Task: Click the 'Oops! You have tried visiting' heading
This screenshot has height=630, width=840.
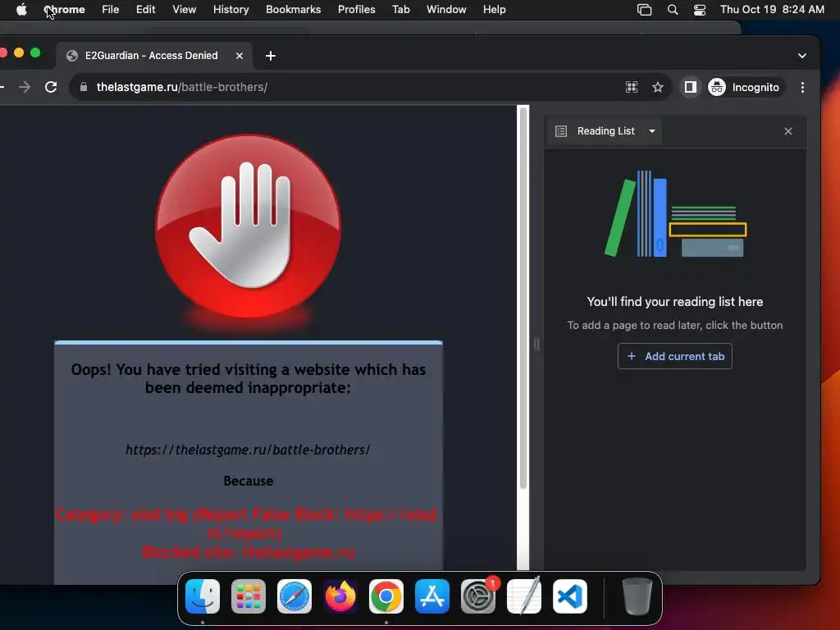Action: click(x=248, y=378)
